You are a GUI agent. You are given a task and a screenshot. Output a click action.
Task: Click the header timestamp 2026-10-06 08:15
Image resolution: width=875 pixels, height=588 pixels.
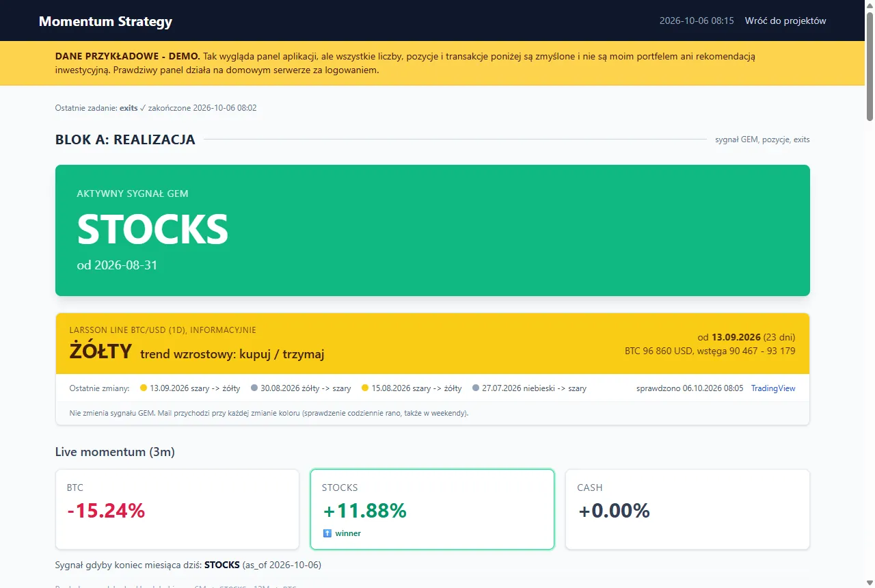(697, 21)
